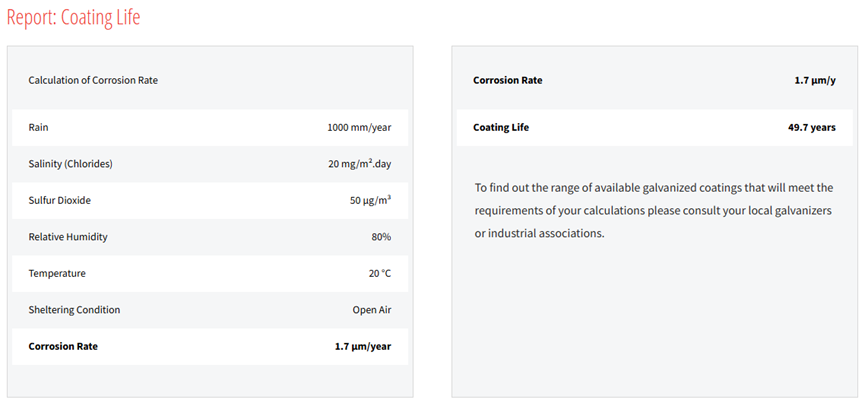Select the 80% humidity value
This screenshot has width=865, height=406.
(381, 237)
